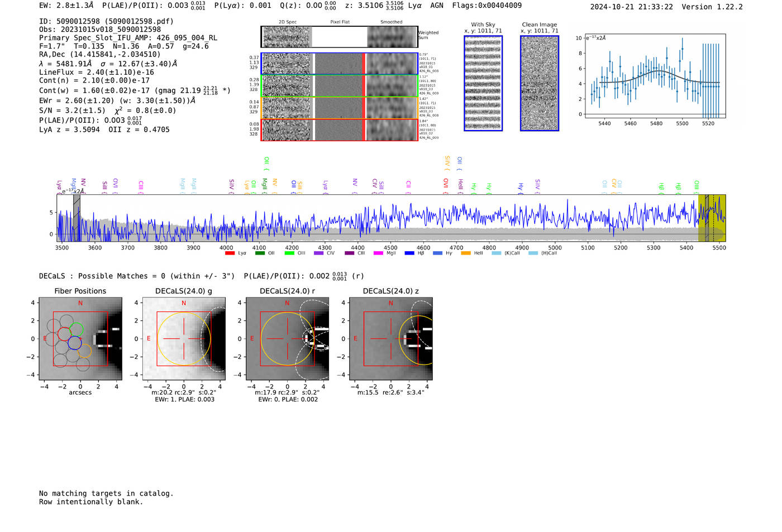Click the 'ID: 5090012598 (5090012598.pdf)' line

point(106,21)
